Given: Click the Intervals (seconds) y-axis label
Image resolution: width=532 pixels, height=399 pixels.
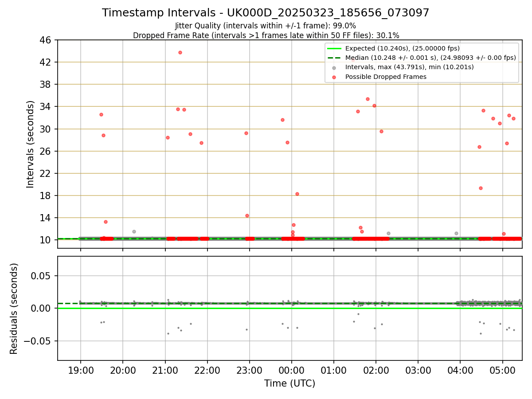Looking at the screenshot, I should (30, 144).
